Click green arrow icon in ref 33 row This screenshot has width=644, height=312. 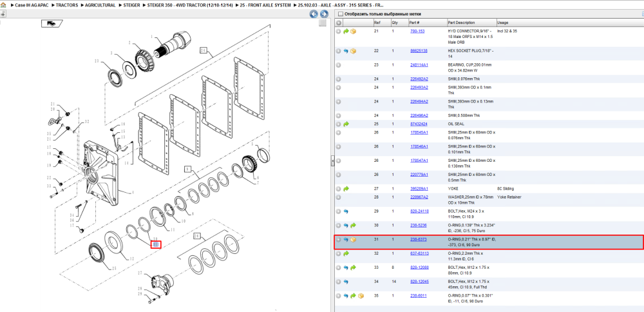(x=353, y=268)
